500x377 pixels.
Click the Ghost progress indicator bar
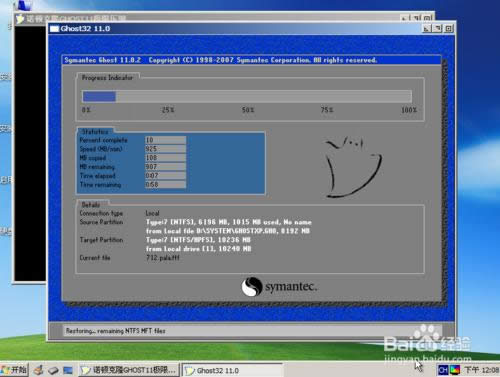247,97
